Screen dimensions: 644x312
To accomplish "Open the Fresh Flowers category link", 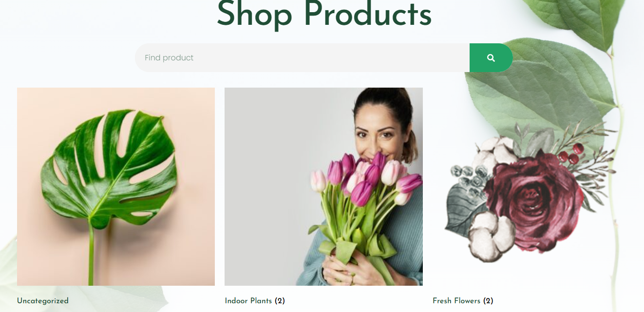I will click(x=456, y=301).
